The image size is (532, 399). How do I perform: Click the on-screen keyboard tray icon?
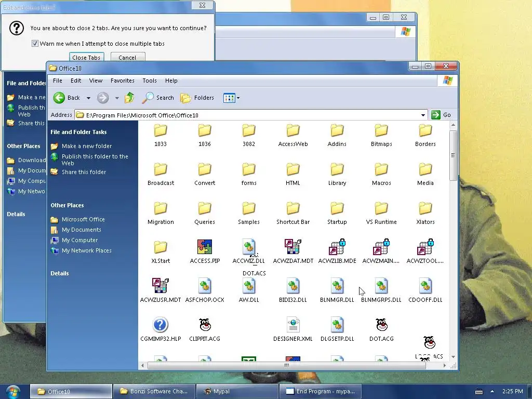[478, 392]
